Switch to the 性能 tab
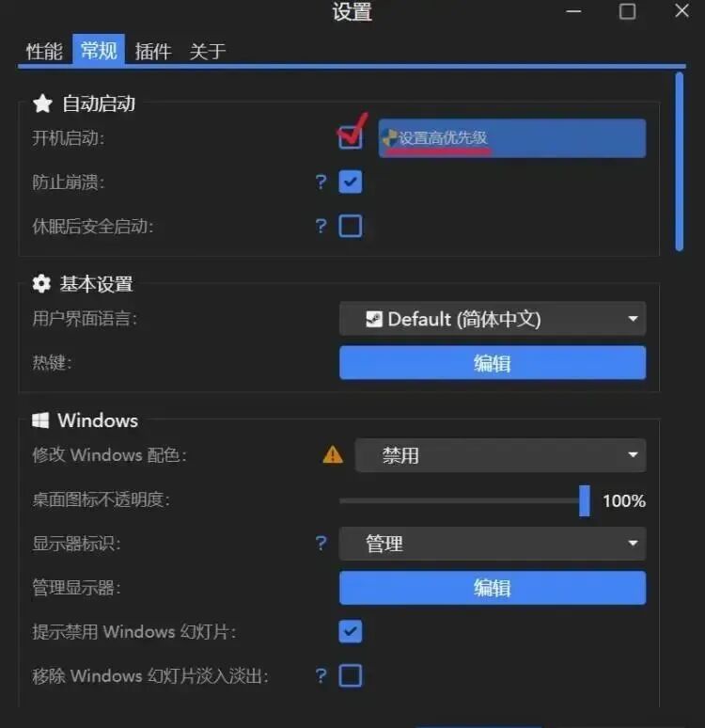The height and width of the screenshot is (728, 705). coord(44,51)
